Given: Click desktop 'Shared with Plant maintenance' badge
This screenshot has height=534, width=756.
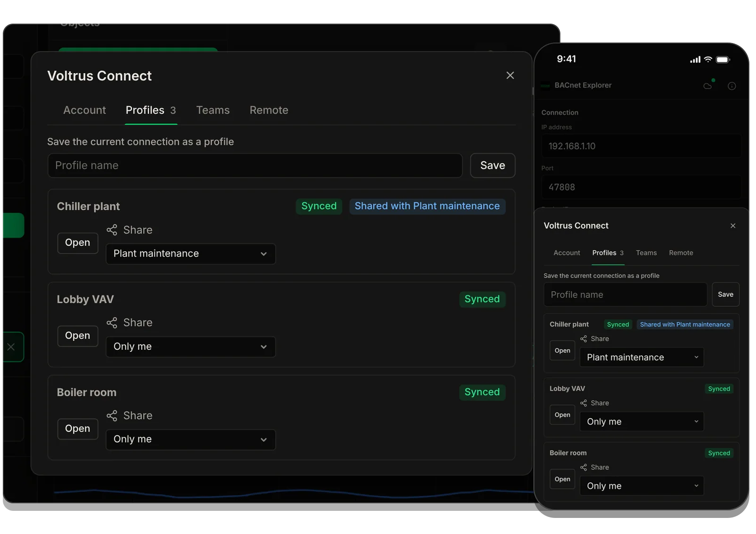Looking at the screenshot, I should (427, 207).
